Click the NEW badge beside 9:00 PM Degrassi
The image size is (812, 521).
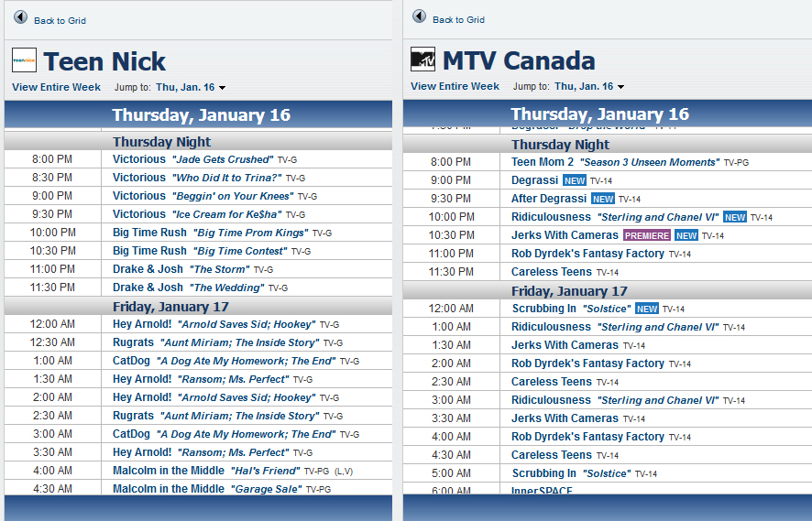click(x=574, y=180)
